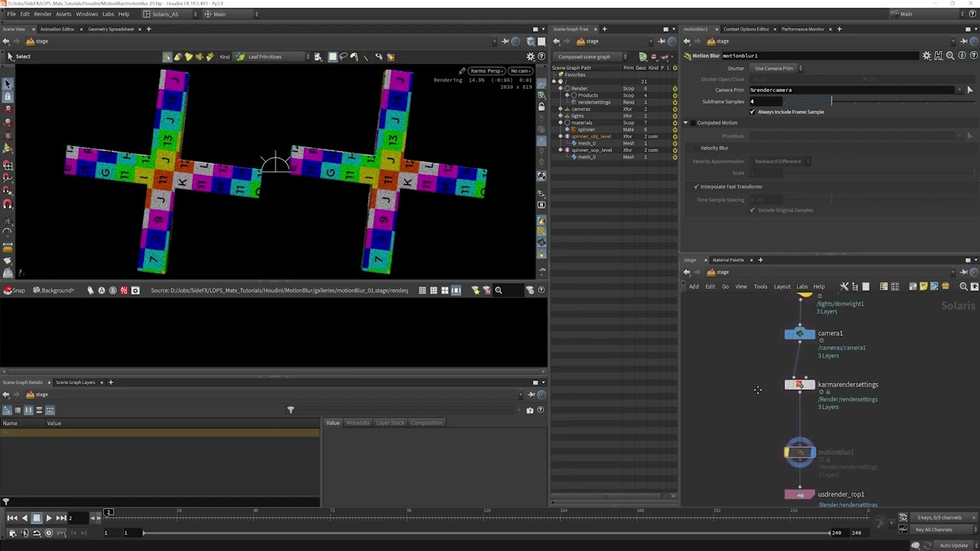
Task: Expand the cameras tree item
Action: point(560,109)
